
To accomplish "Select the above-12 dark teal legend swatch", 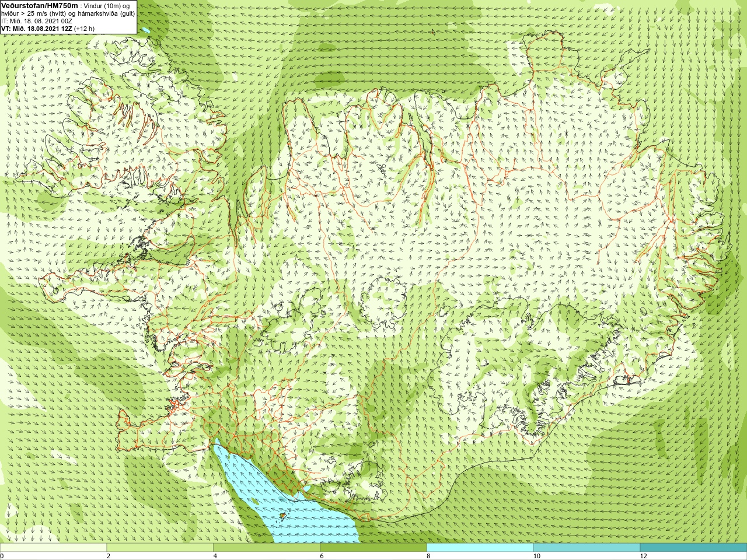I will pos(693,548).
